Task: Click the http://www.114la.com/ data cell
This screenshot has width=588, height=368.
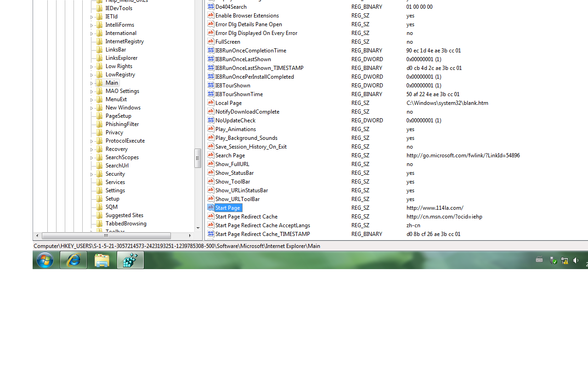Action: [435, 207]
